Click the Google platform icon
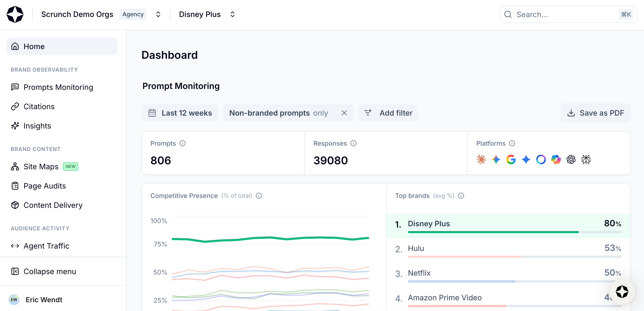 (511, 159)
